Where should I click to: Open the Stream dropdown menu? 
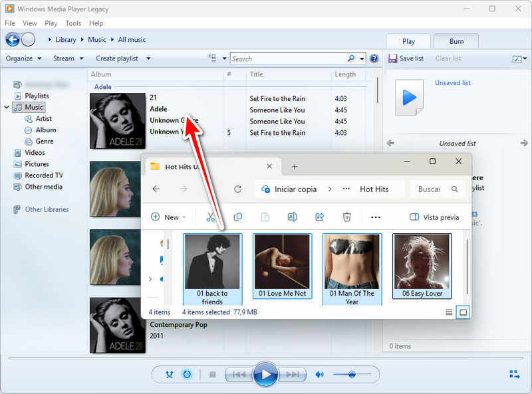68,58
